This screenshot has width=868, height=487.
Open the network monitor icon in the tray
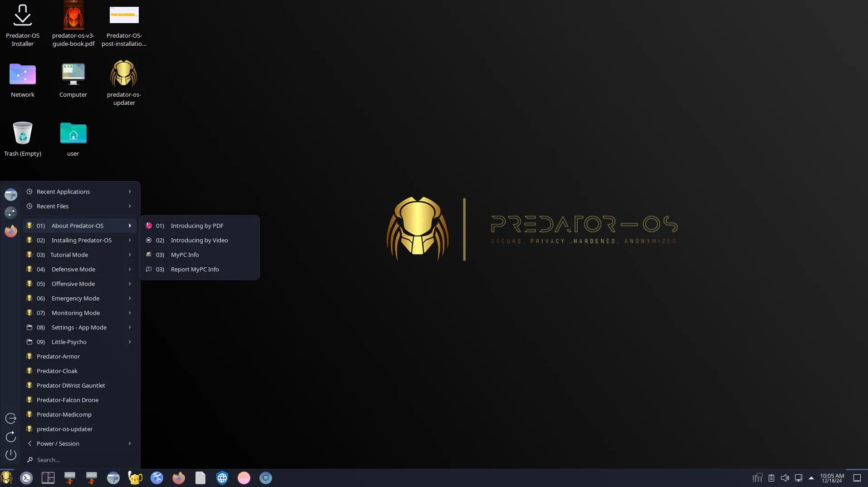[x=757, y=478]
